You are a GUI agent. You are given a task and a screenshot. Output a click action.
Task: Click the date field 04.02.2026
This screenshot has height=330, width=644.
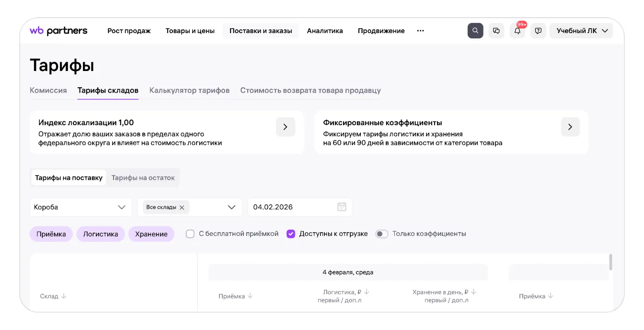click(299, 207)
